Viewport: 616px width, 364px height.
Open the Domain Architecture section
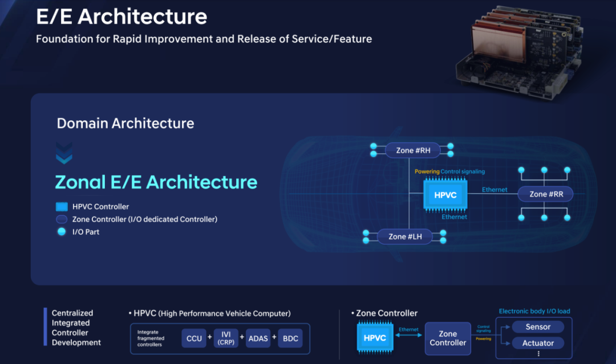pos(125,123)
